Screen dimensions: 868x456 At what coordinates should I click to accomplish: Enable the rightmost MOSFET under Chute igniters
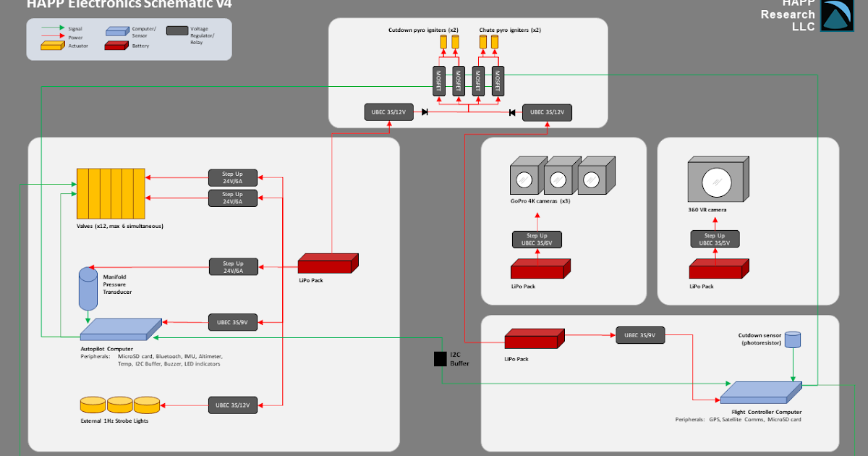click(498, 82)
